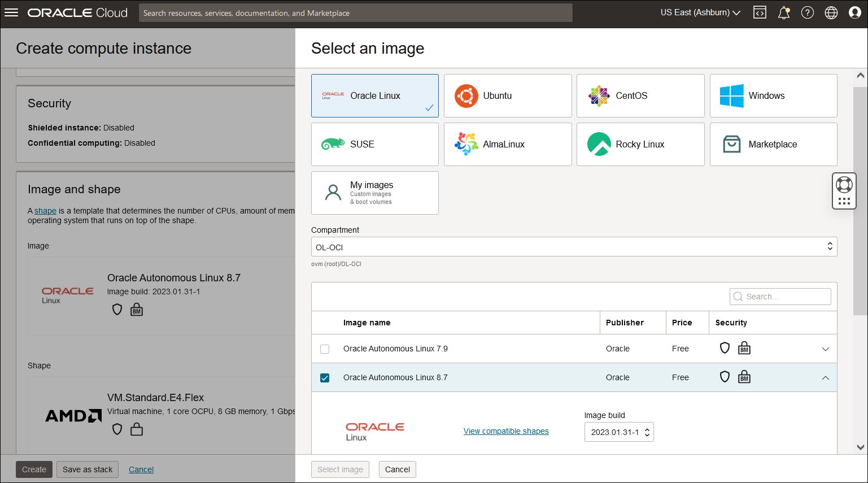
Task: Check the Oracle Autonomous Linux 7.9 checkbox
Action: tap(325, 349)
